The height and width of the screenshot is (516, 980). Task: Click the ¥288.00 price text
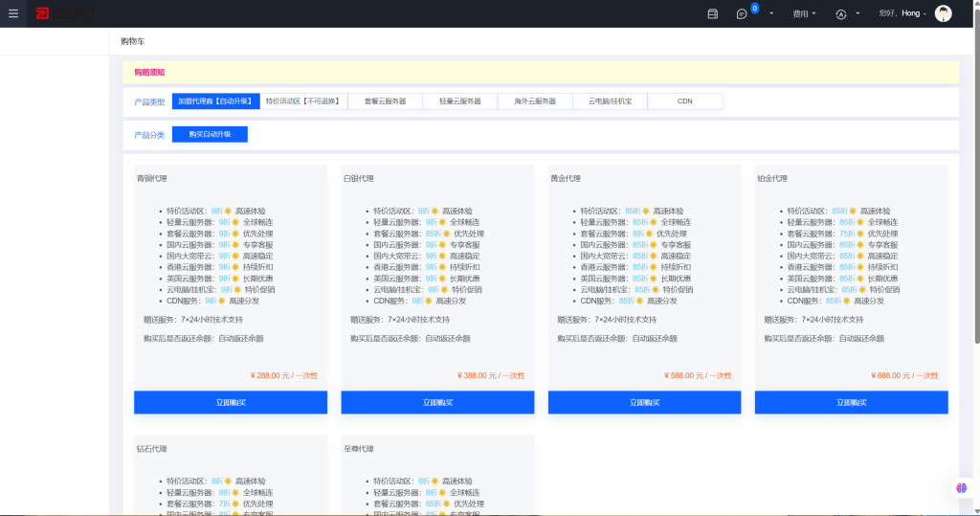283,376
